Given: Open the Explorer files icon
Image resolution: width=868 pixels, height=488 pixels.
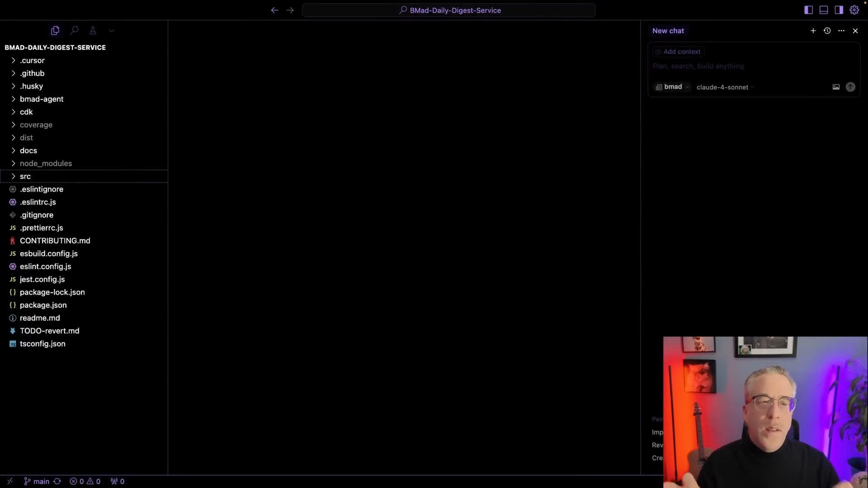Looking at the screenshot, I should 55,30.
